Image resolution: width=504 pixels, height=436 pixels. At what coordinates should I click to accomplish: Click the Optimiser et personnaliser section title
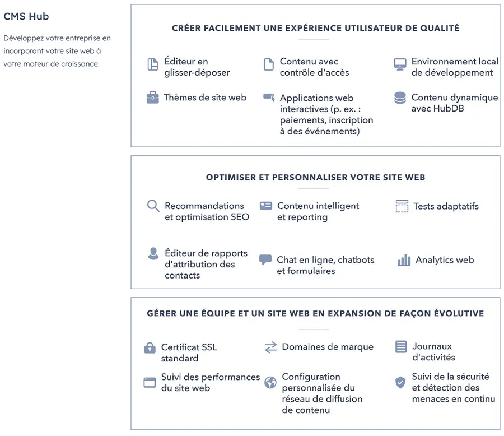315,177
